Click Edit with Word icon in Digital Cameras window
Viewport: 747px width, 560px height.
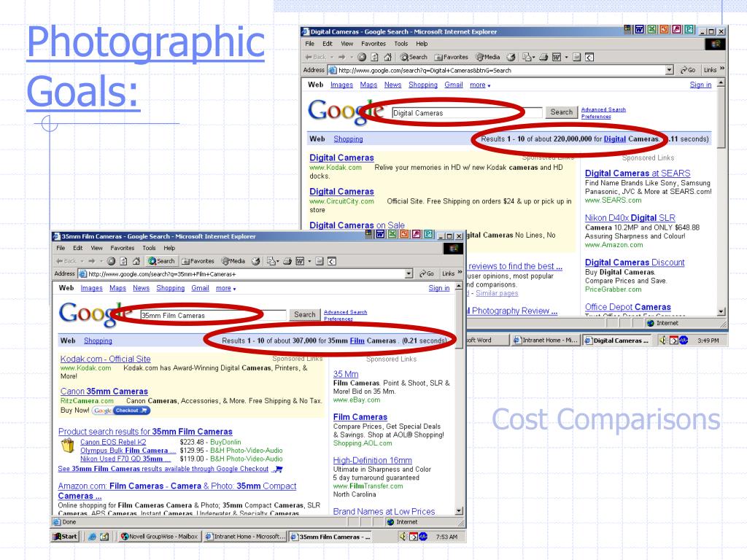(557, 57)
